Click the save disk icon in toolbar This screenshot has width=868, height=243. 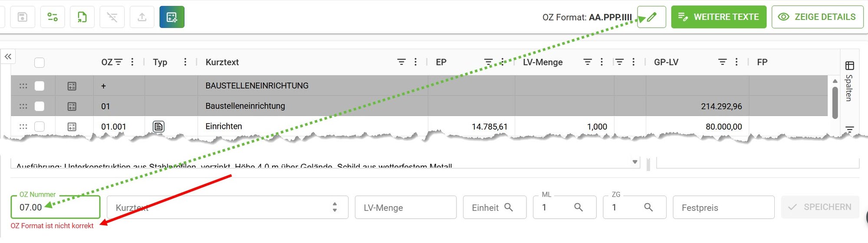23,17
